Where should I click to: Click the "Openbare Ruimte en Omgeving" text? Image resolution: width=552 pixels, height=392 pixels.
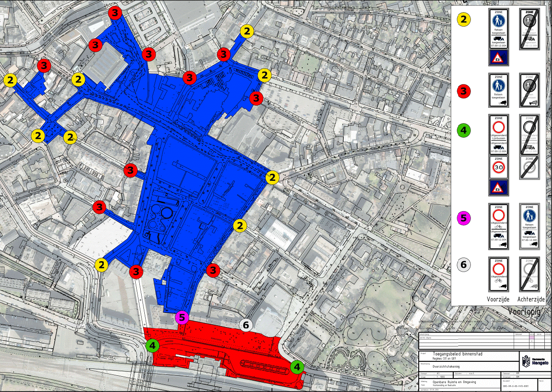pyautogui.click(x=454, y=382)
